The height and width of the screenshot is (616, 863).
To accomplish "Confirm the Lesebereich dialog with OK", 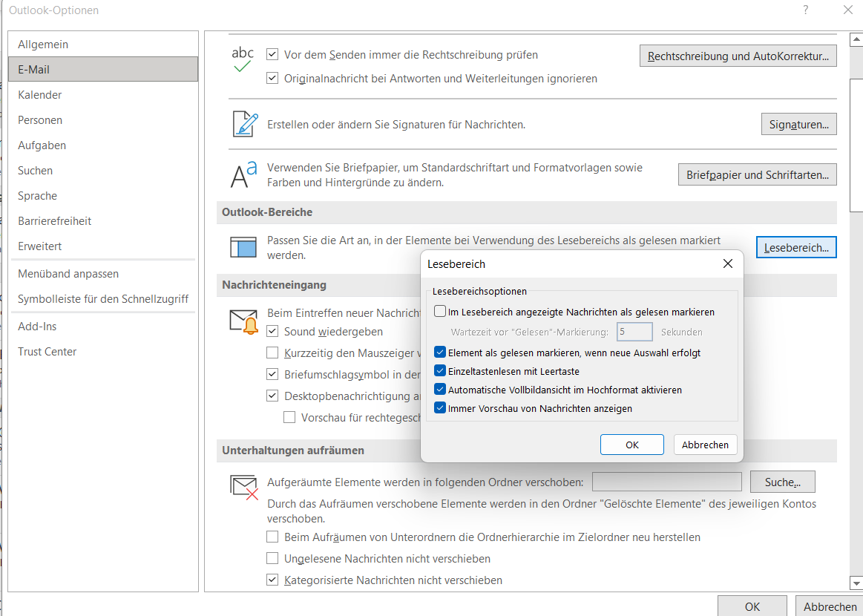I will [x=631, y=445].
